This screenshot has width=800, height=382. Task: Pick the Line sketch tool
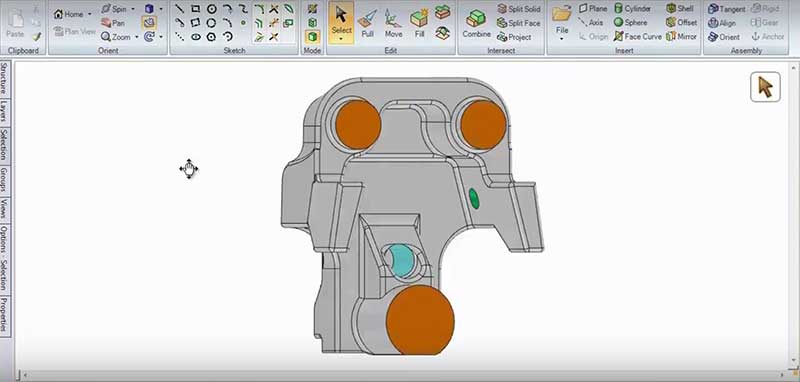180,9
